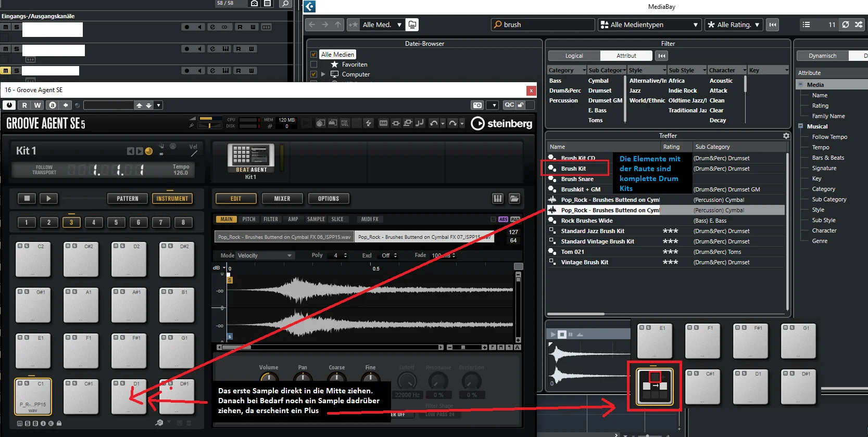Viewport: 868px width, 437px height.
Task: Switch to the PITCH edit tab
Action: pos(249,219)
